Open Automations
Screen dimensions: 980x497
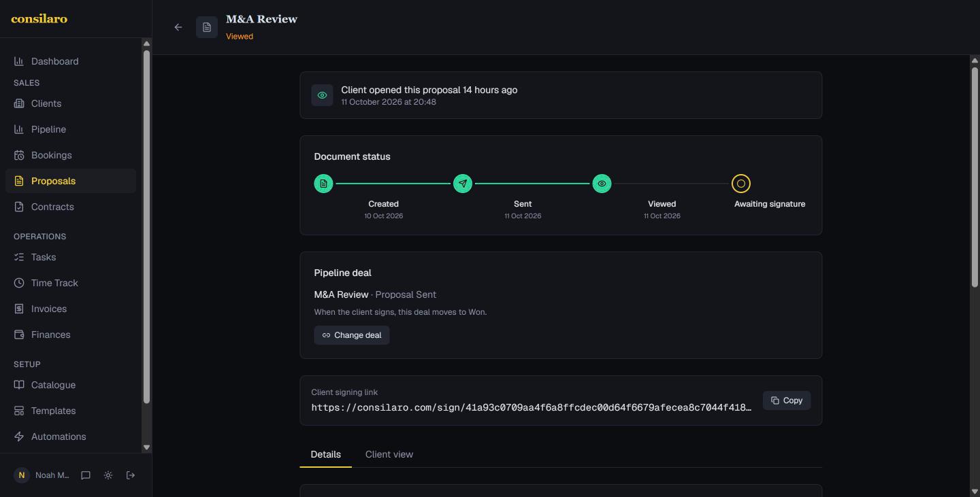(x=71, y=436)
